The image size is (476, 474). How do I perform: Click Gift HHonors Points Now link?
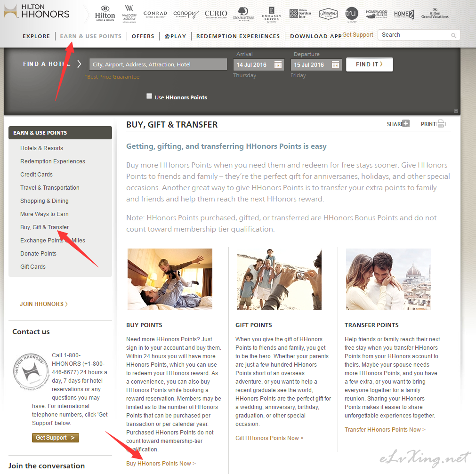point(269,438)
